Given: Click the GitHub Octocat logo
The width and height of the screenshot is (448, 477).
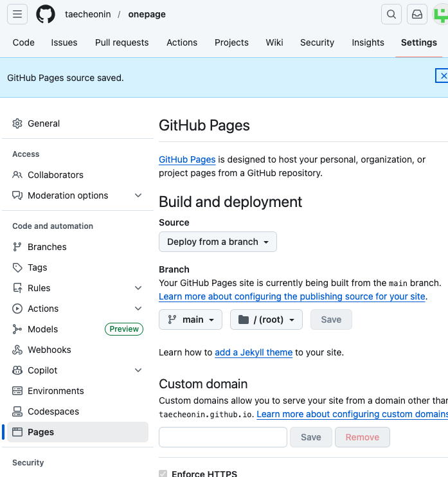Looking at the screenshot, I should click(x=46, y=14).
